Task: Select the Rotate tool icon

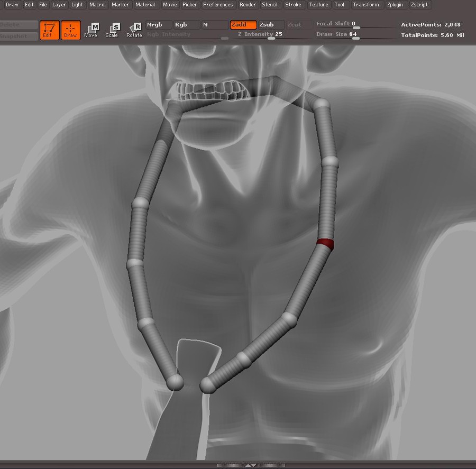Action: pyautogui.click(x=134, y=30)
